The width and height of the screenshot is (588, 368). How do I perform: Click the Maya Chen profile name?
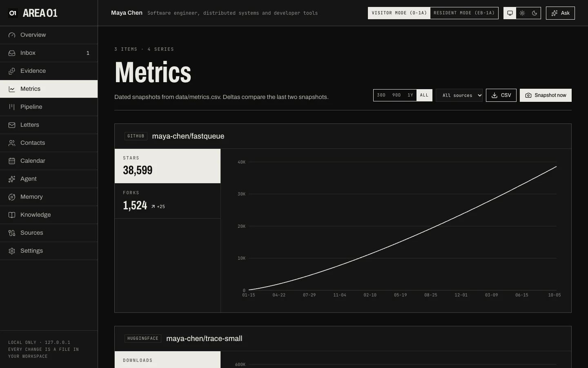(127, 13)
